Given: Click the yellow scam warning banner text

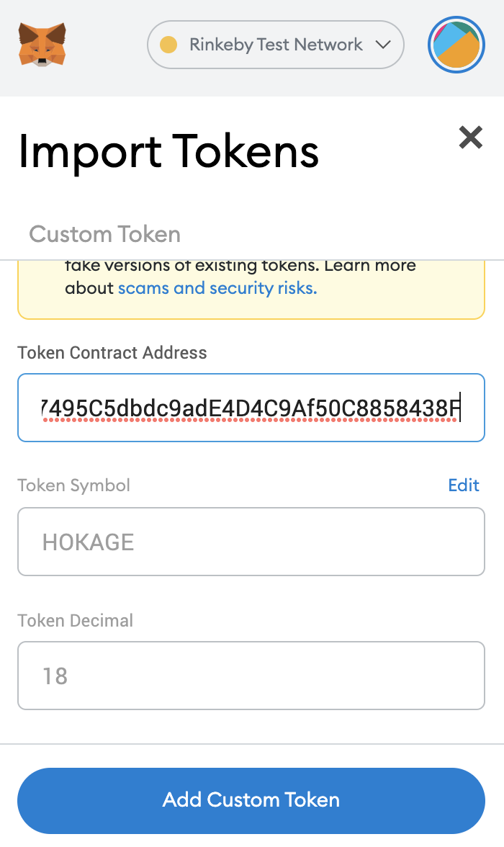Looking at the screenshot, I should [240, 278].
